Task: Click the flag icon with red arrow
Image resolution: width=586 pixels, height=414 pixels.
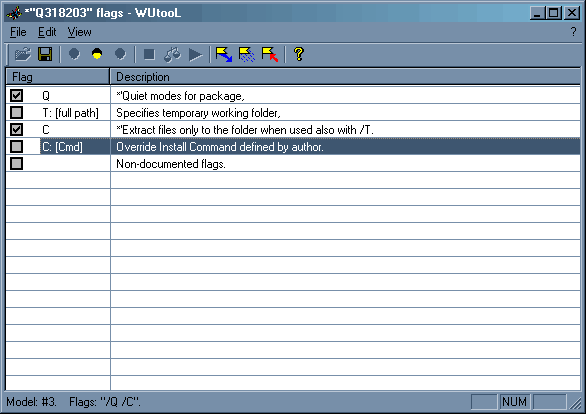Action: pos(269,55)
